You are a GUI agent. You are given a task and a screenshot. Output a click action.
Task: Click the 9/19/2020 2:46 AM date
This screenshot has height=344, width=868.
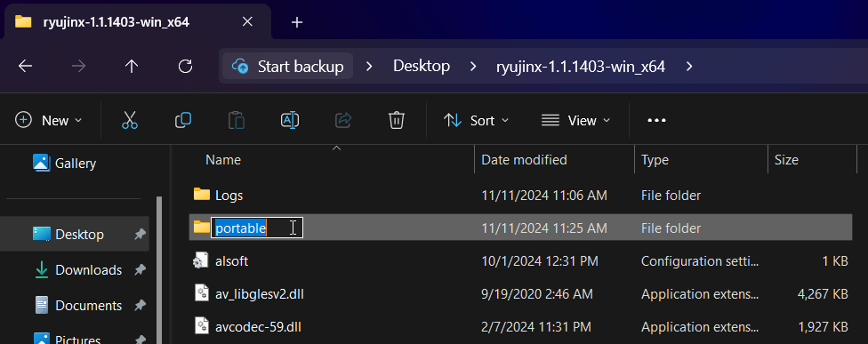(x=537, y=293)
